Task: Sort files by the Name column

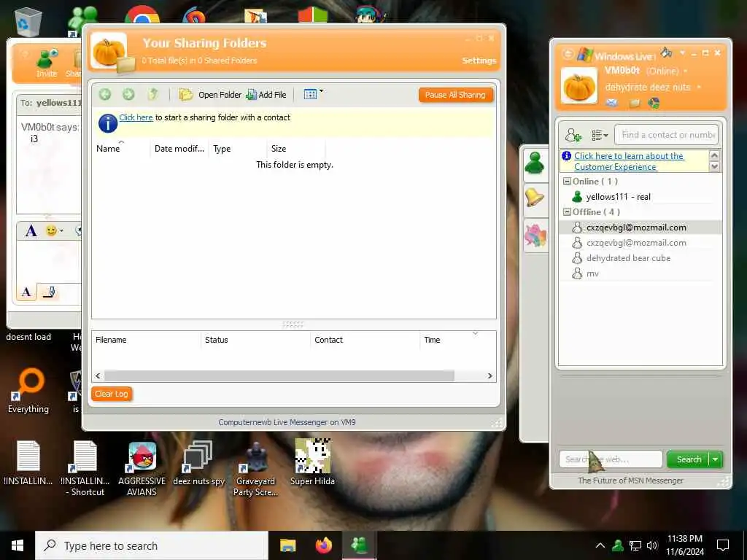Action: point(122,149)
